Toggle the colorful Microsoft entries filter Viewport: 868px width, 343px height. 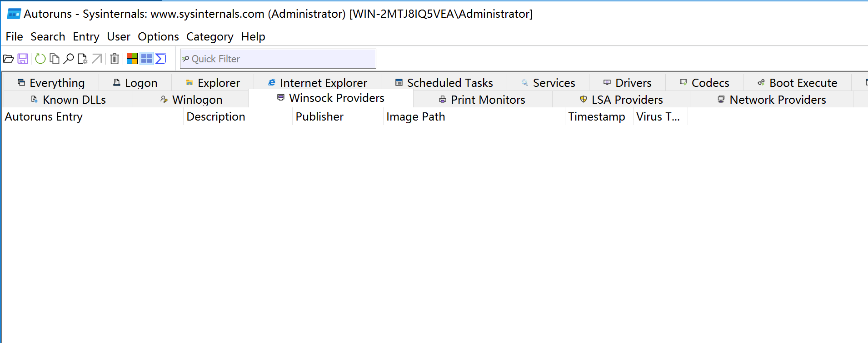[x=132, y=59]
